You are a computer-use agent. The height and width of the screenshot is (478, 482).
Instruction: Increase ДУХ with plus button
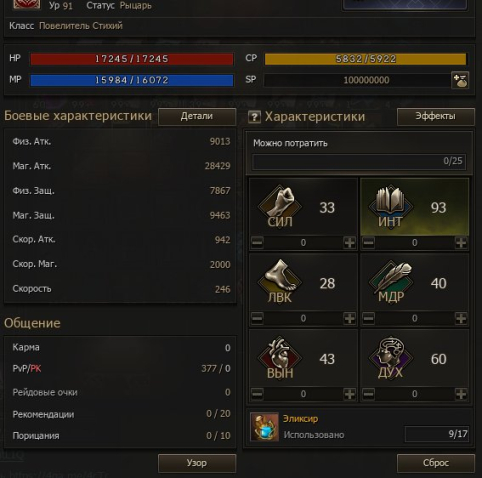(461, 394)
